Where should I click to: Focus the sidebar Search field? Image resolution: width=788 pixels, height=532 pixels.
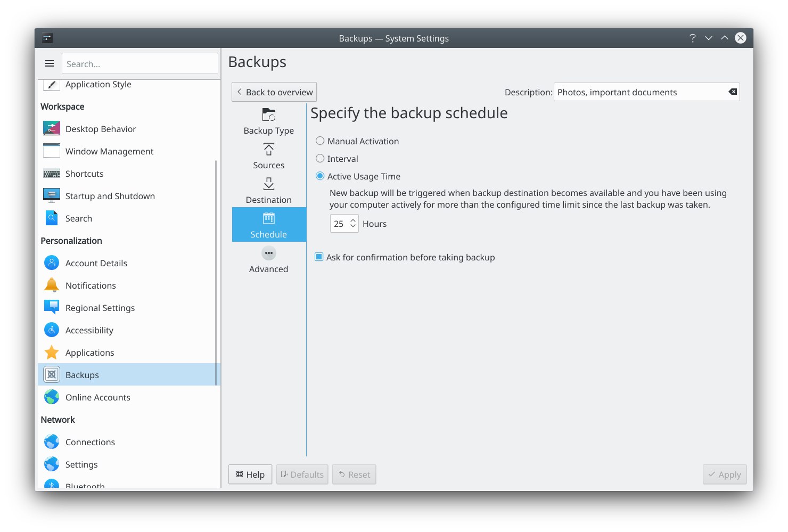(x=139, y=64)
